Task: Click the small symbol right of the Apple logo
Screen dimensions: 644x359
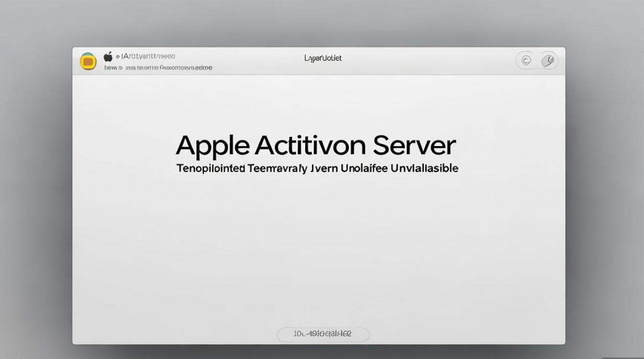Action: [x=118, y=57]
